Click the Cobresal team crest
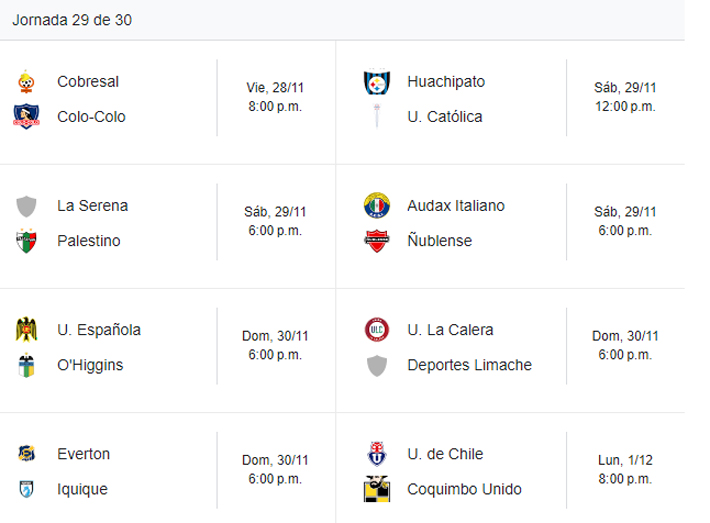The width and height of the screenshot is (710, 523). [x=26, y=81]
